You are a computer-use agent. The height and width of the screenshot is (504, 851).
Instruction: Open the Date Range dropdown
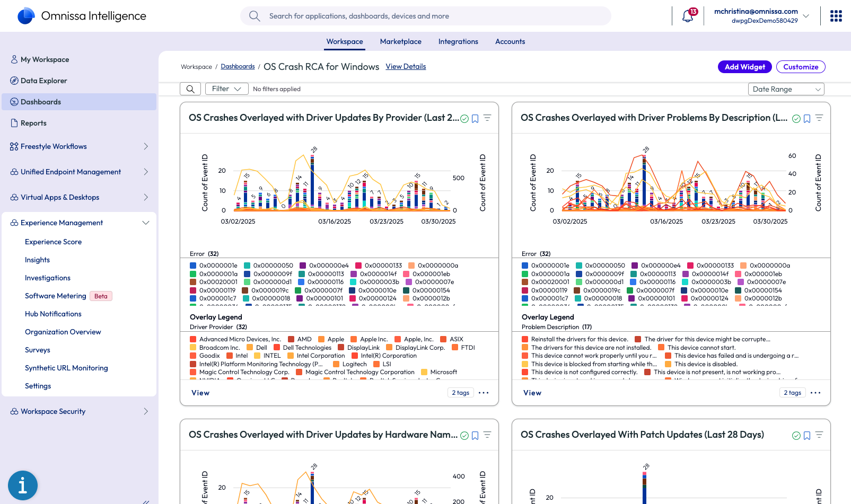click(786, 89)
